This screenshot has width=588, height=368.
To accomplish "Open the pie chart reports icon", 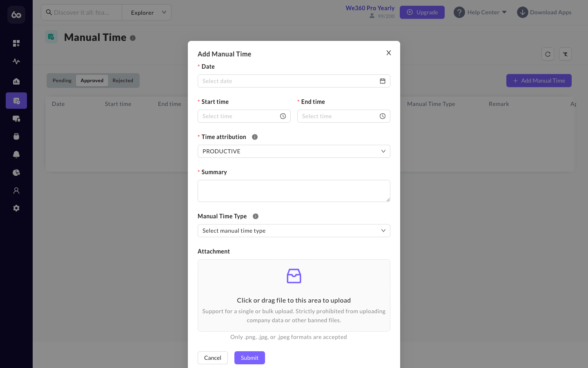I will pos(16,173).
